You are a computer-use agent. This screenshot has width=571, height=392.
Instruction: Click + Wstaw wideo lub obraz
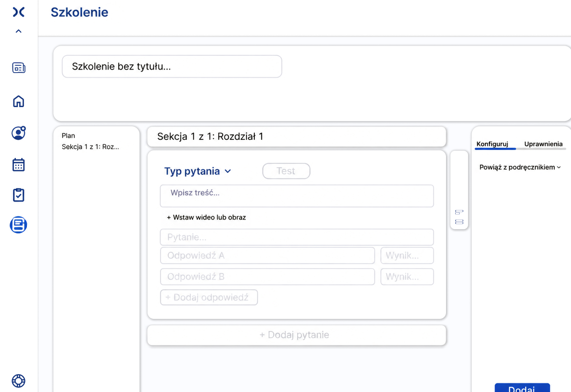[206, 217]
